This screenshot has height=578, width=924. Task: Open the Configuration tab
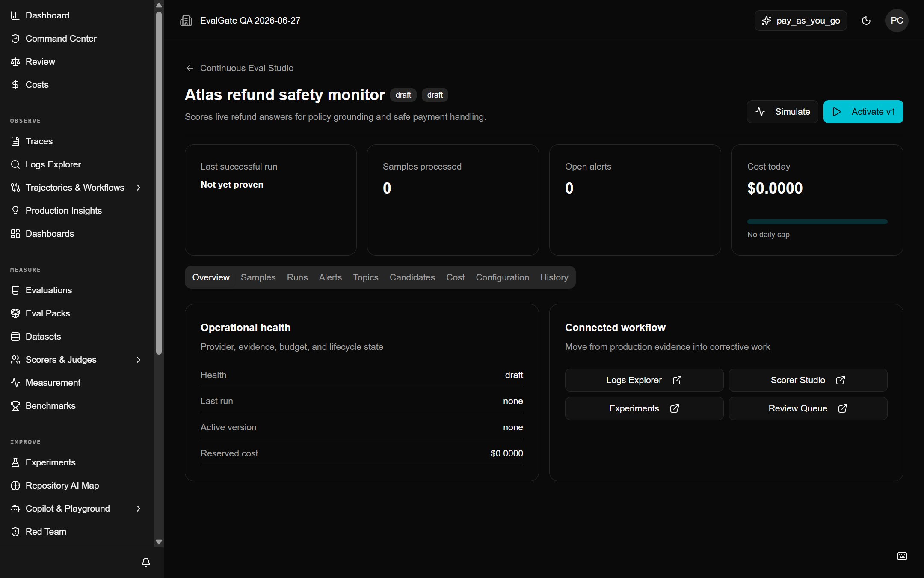click(x=503, y=277)
